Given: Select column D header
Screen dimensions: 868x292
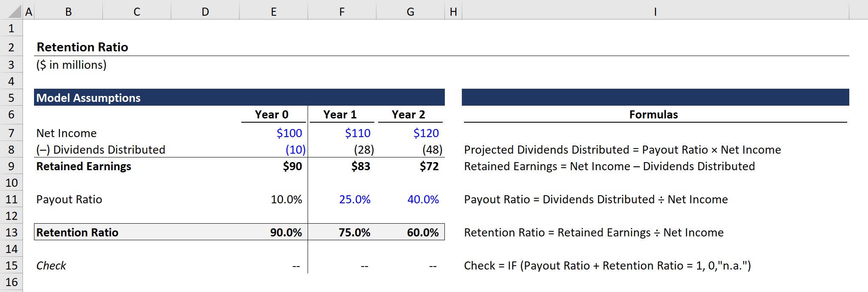Looking at the screenshot, I should click(x=205, y=11).
